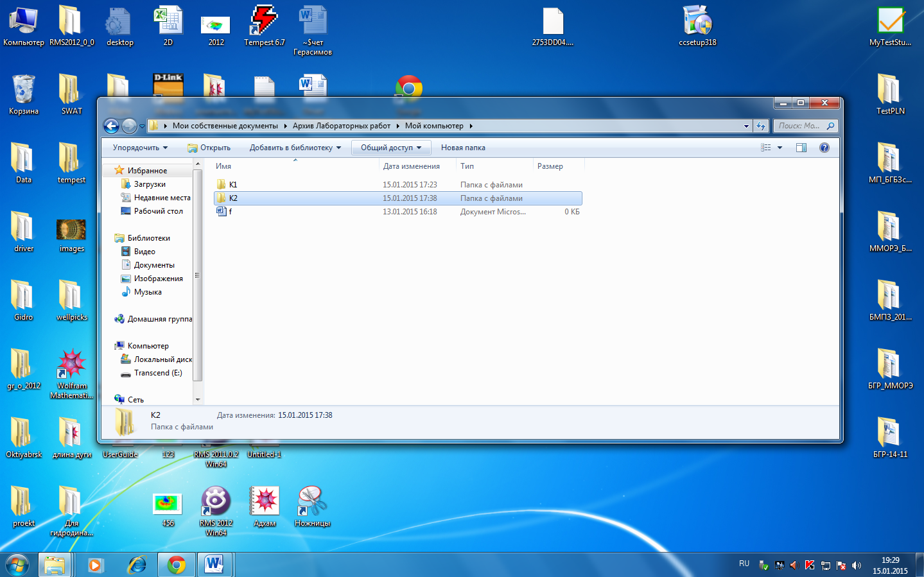Screen dimensions: 924x577
Task: Click Новая папка button
Action: [x=463, y=148]
